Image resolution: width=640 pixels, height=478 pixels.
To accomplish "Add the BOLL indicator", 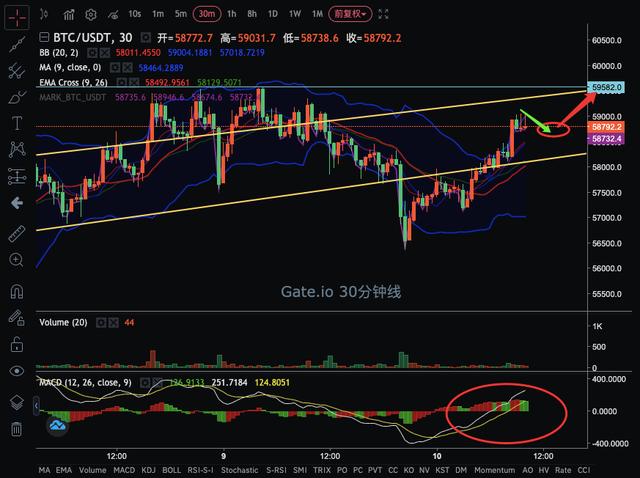I will point(171,470).
